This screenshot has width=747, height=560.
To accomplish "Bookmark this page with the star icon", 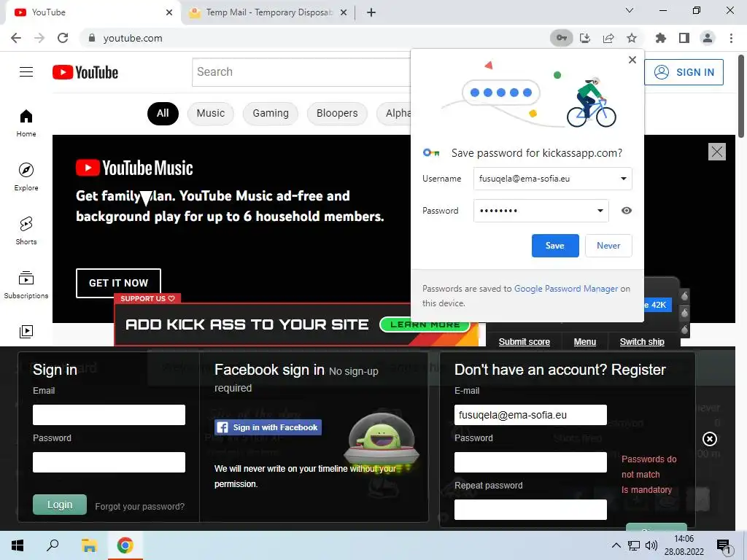I will click(632, 38).
